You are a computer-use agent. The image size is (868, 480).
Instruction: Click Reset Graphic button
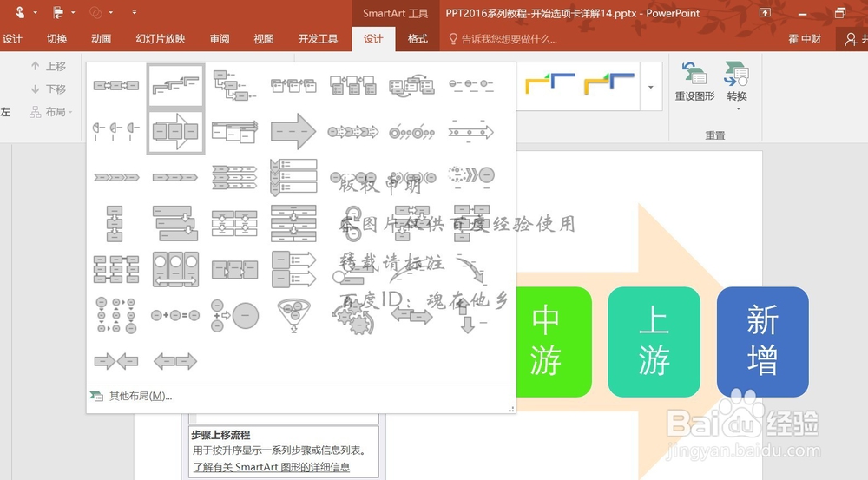(694, 82)
